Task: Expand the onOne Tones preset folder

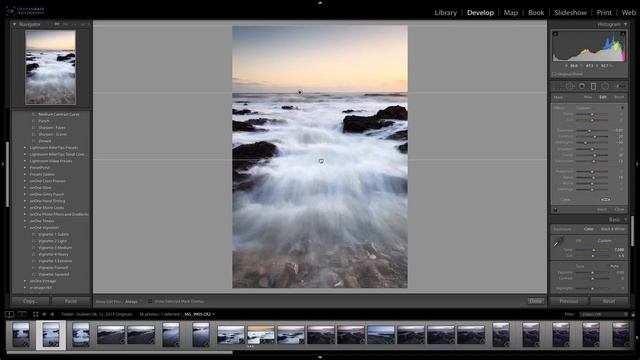Action: coord(25,221)
